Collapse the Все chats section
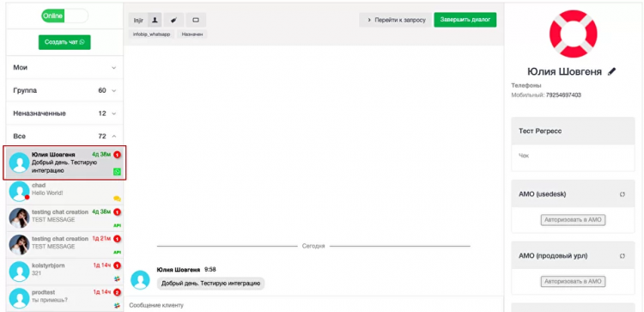Image resolution: width=644 pixels, height=312 pixels. coord(64,136)
